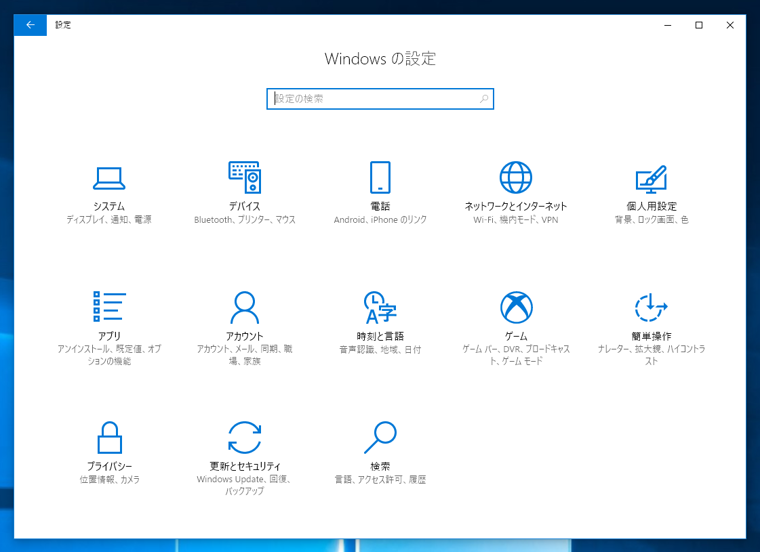The height and width of the screenshot is (552, 760).
Task: Open the 更新とセキュリティ refresh arrows icon
Action: [245, 437]
